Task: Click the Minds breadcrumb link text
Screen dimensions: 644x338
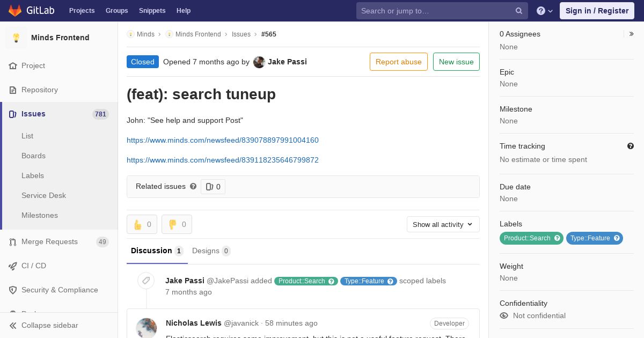Action: pos(145,34)
